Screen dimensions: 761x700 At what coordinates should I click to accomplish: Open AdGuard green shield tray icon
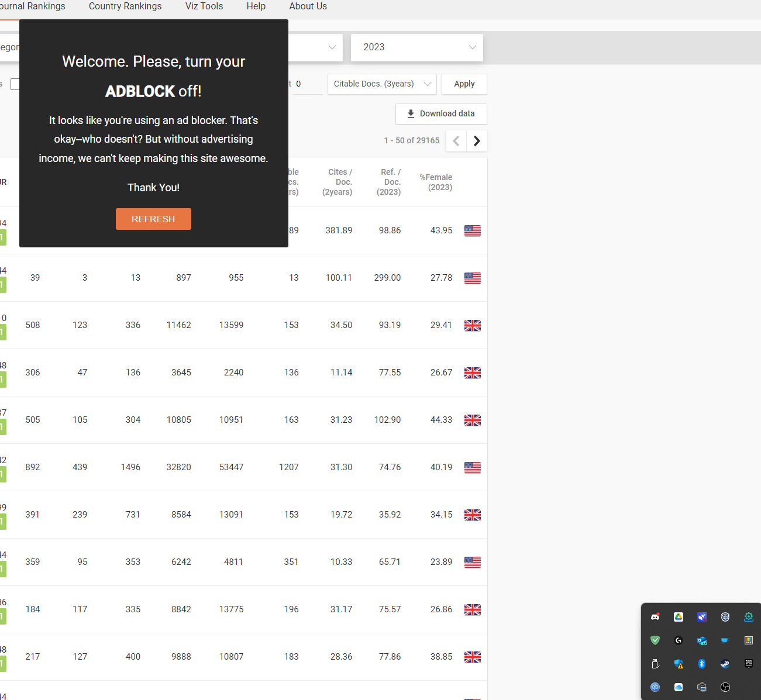tap(655, 640)
